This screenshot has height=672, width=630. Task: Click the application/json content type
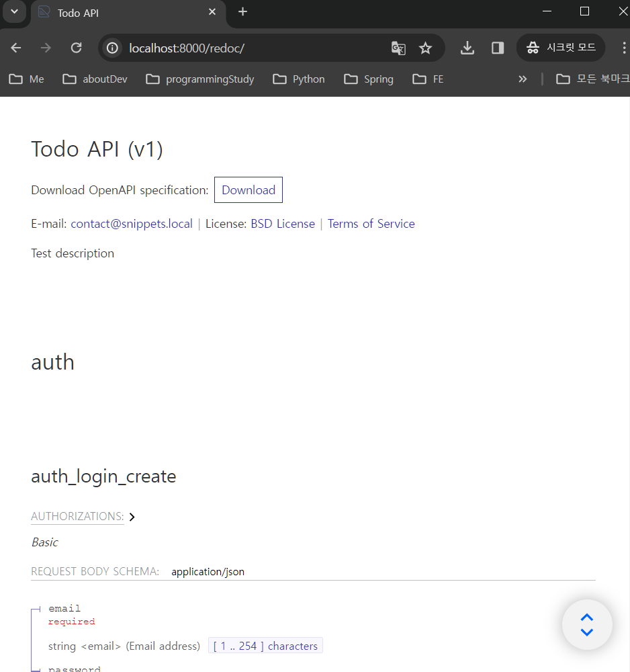208,572
